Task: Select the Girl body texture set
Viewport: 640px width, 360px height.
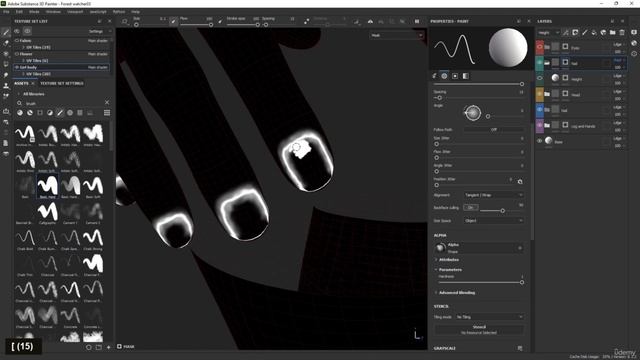Action: 61,67
